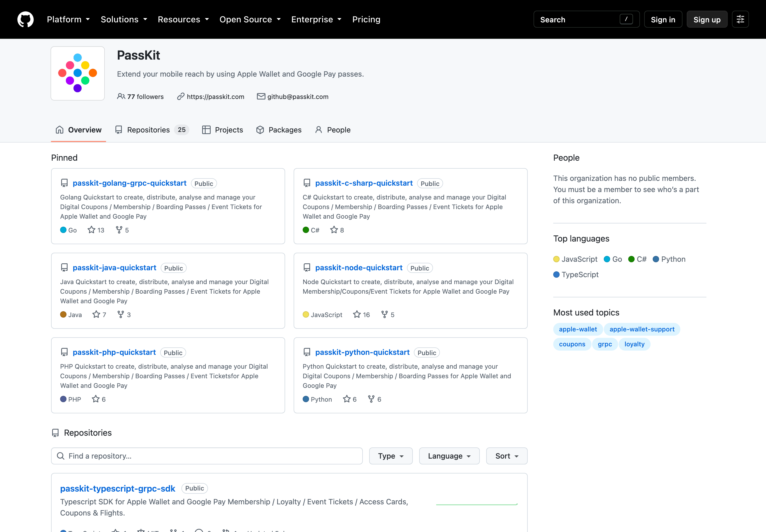Image resolution: width=766 pixels, height=532 pixels.
Task: Open passkit-php-quickstart repository
Action: coord(114,352)
